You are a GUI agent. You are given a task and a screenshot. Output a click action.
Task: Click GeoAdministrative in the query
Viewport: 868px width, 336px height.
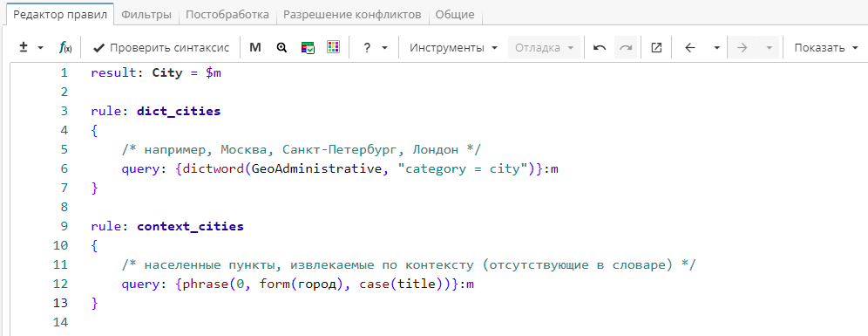coord(316,169)
